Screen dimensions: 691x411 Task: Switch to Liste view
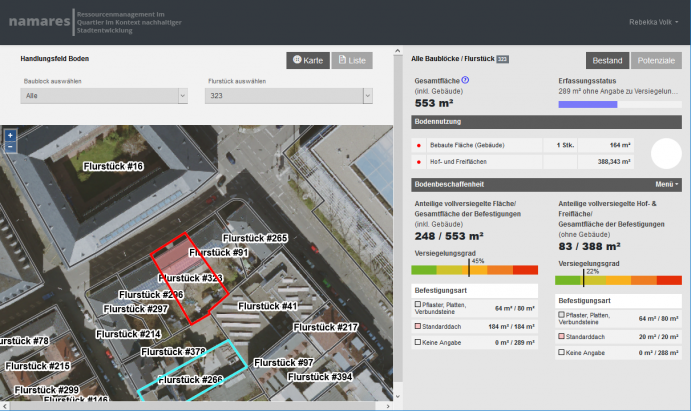pyautogui.click(x=351, y=60)
